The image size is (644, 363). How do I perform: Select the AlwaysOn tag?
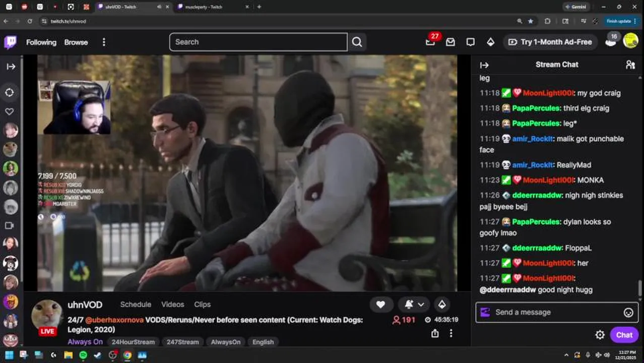[226, 342]
